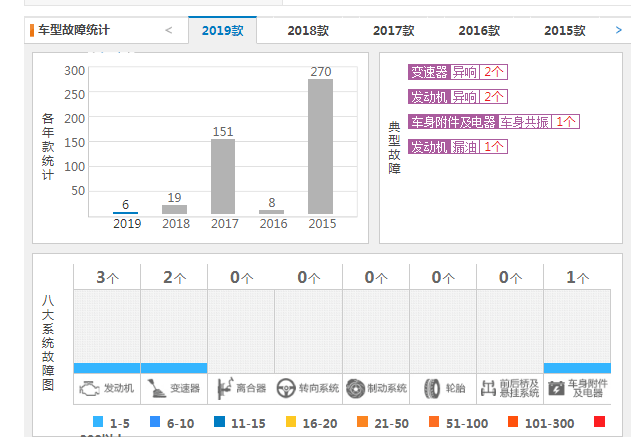Screen dimensions: 631x437
Task: Go to previous model years with left arrow
Action: (x=169, y=30)
